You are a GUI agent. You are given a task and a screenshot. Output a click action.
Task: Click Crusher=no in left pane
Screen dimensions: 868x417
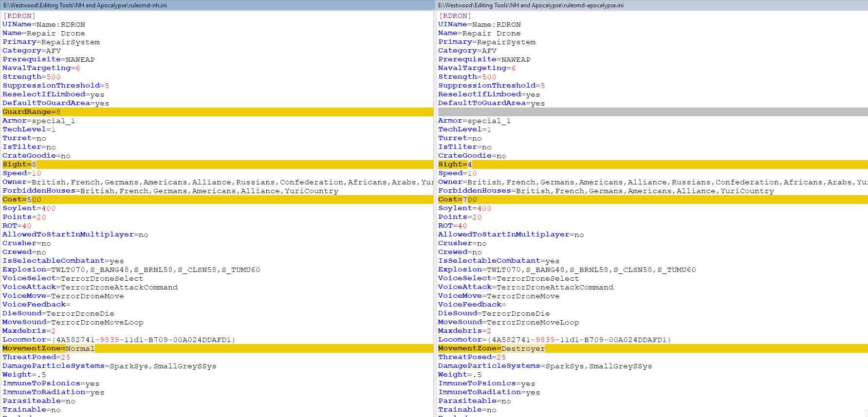pos(27,243)
